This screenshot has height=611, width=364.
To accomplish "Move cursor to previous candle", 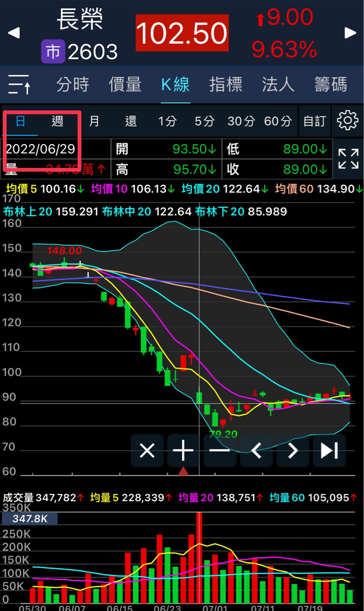I will coord(256,450).
